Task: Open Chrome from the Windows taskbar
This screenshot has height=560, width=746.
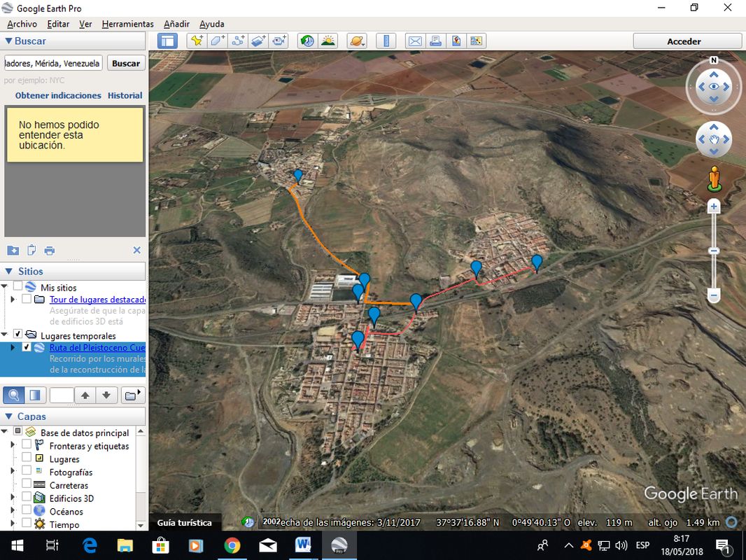Action: (232, 545)
